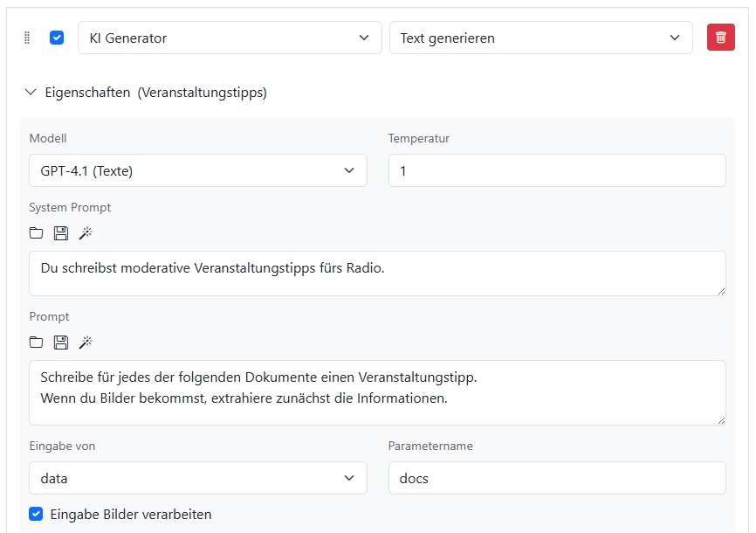Click the Eigenschaften (Veranstaltungstipps) heading

click(x=155, y=93)
